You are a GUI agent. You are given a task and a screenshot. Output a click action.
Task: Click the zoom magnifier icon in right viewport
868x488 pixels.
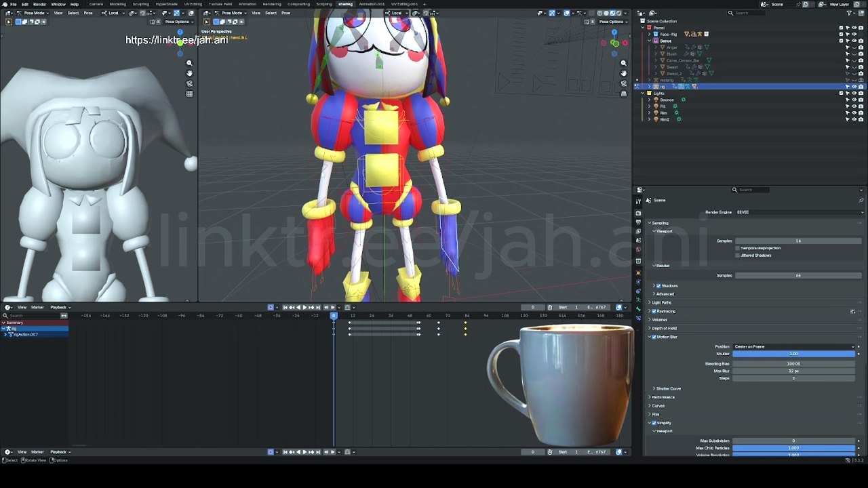pyautogui.click(x=623, y=63)
